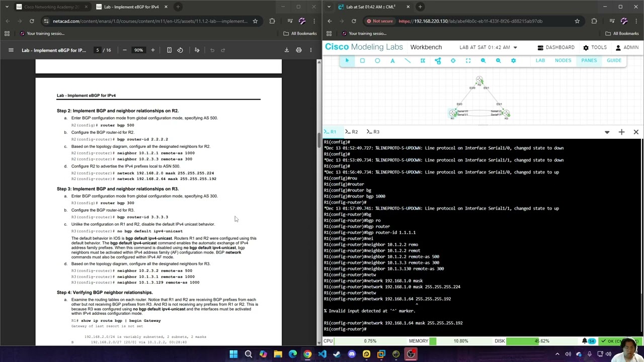Open the TOOLS menu in CML
This screenshot has width=644, height=362.
[x=595, y=47]
